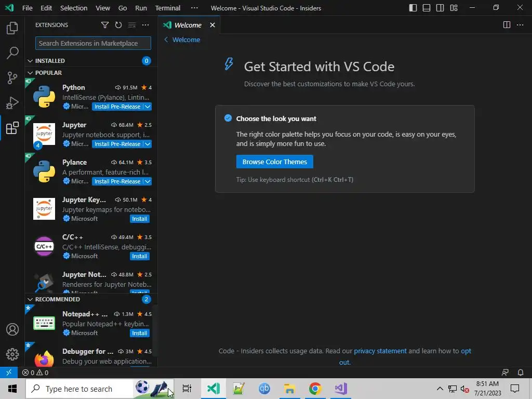Viewport: 532px width, 399px height.
Task: Open the Jupyter Notebook Renderers extension entry
Action: click(x=91, y=282)
